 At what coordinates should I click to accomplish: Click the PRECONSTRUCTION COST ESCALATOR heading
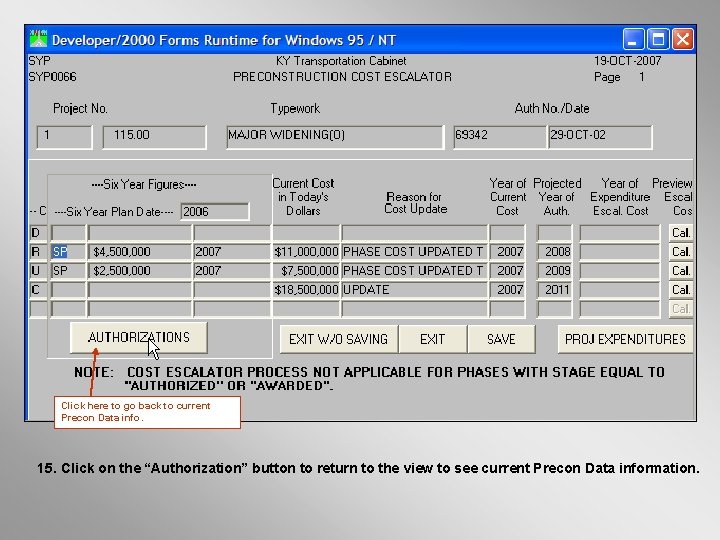(x=343, y=77)
